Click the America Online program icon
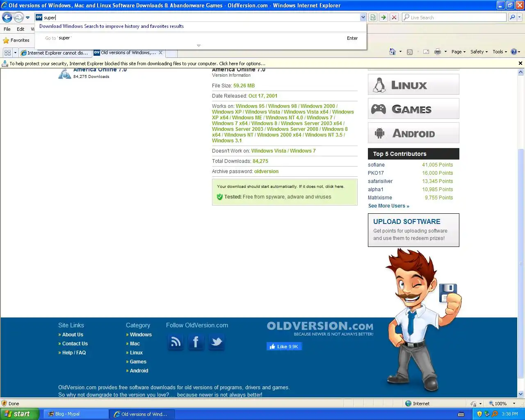 click(x=65, y=74)
